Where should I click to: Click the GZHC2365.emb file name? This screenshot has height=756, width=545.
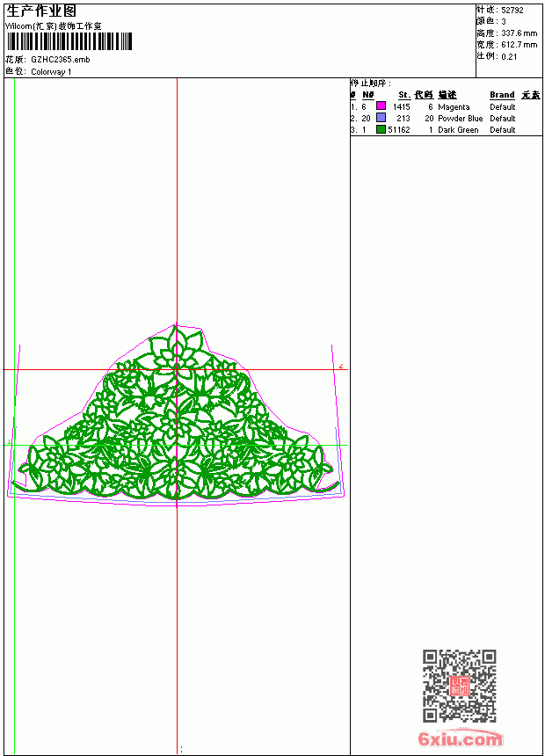click(61, 60)
